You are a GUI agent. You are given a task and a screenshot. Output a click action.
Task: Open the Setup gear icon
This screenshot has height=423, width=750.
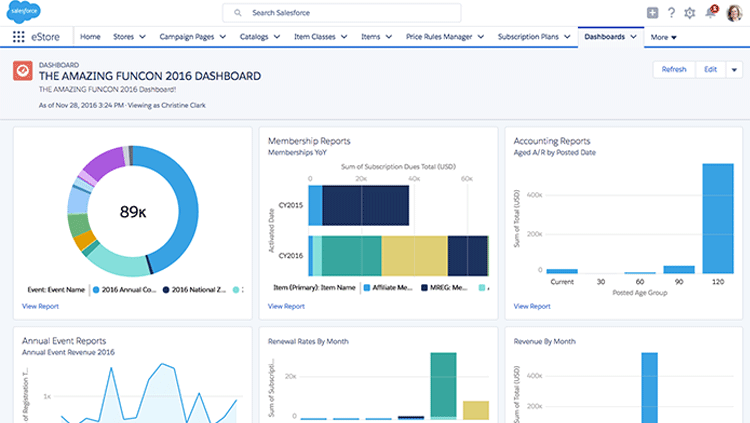pos(690,13)
